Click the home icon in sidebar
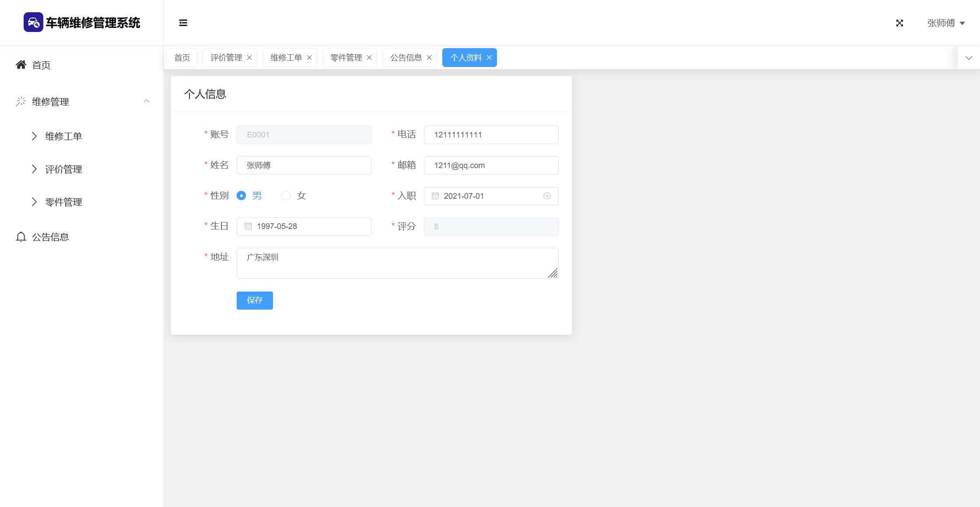 click(21, 65)
